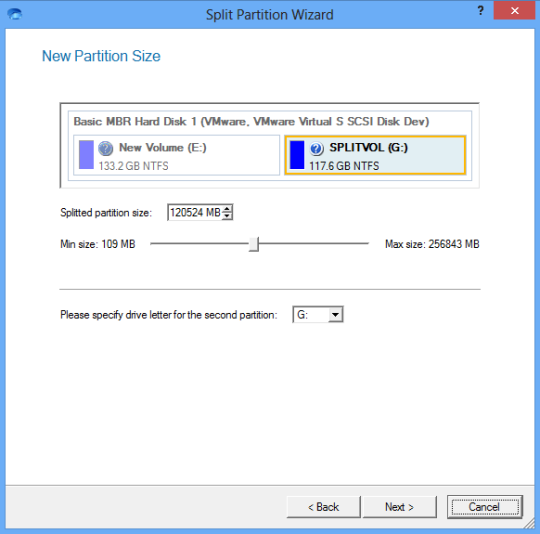Increase splitted partition size with up arrow
This screenshot has width=540, height=534.
[x=227, y=209]
